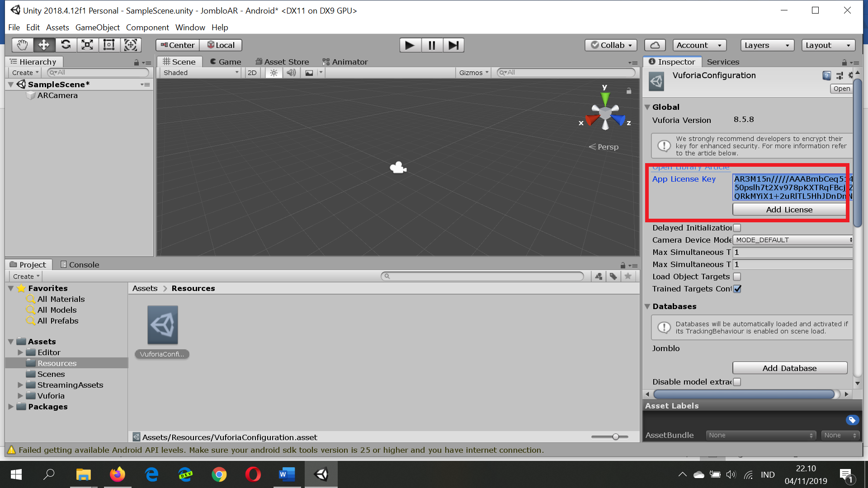Expand the StreamingAssets folder arrow
The width and height of the screenshot is (868, 488).
tap(20, 385)
